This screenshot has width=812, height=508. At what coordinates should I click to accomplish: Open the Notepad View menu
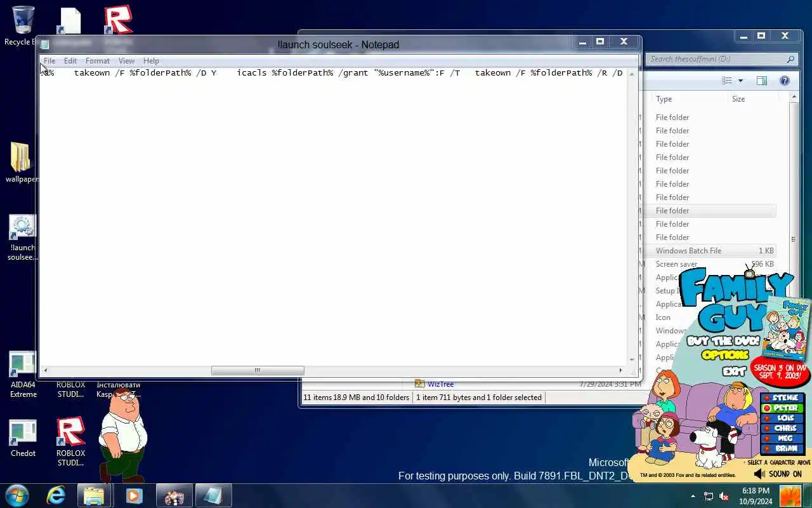click(x=126, y=61)
